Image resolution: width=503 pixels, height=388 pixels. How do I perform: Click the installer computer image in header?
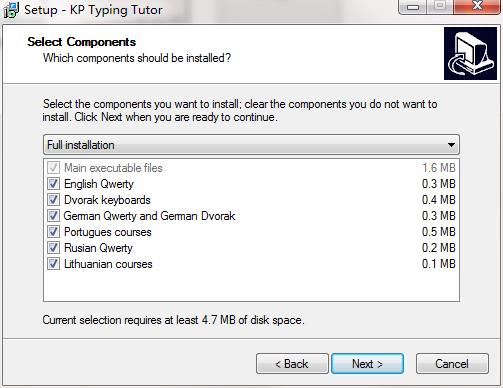(x=470, y=54)
